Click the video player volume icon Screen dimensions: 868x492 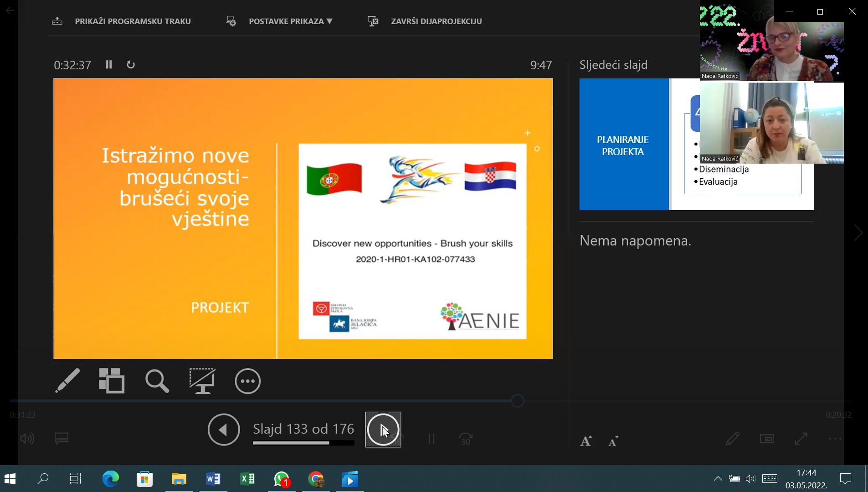(27, 439)
